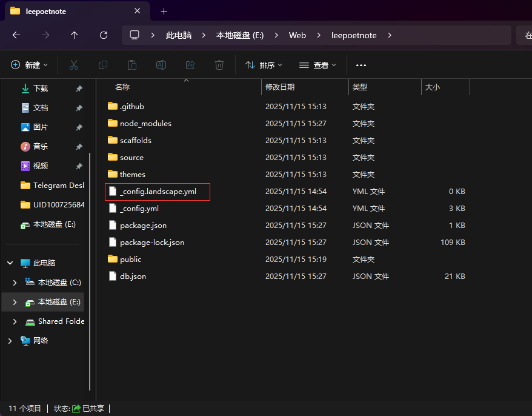Open the more options ellipsis menu
The height and width of the screenshot is (416, 532).
[x=361, y=65]
